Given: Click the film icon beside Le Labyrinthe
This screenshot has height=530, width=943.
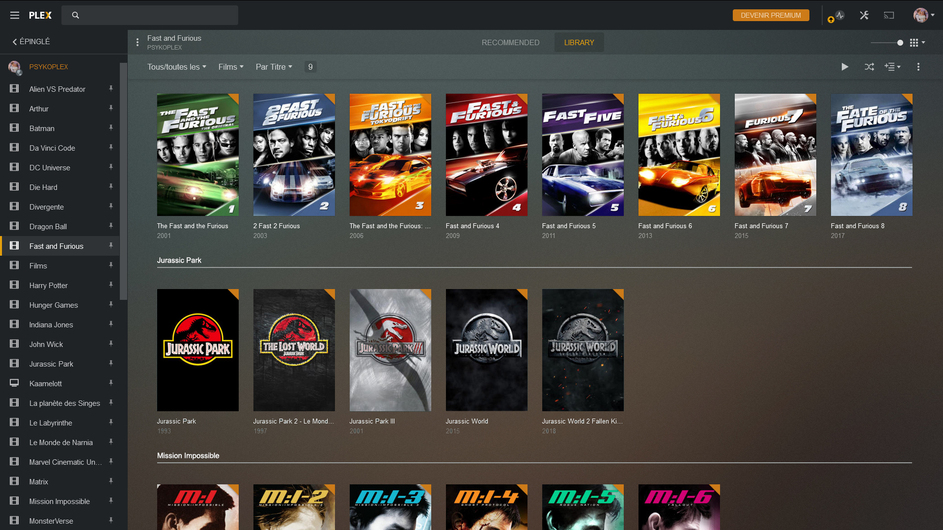Looking at the screenshot, I should [14, 422].
